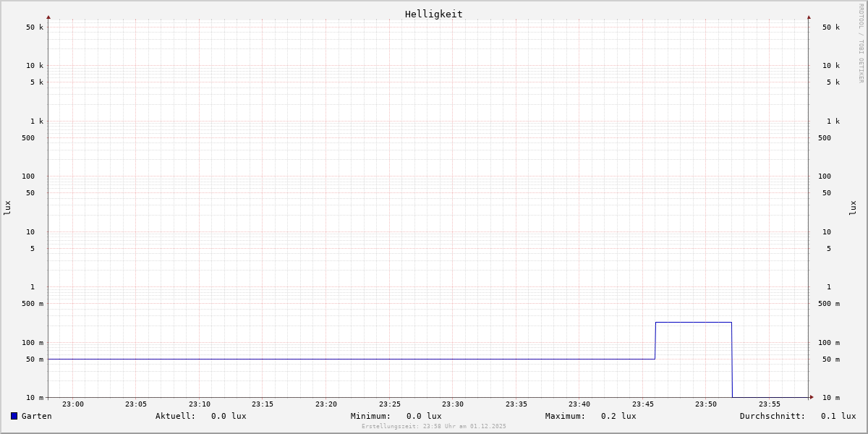Click the RRDTOOL / TOBI OETIKER watermark
This screenshot has height=434, width=868.
point(861,43)
